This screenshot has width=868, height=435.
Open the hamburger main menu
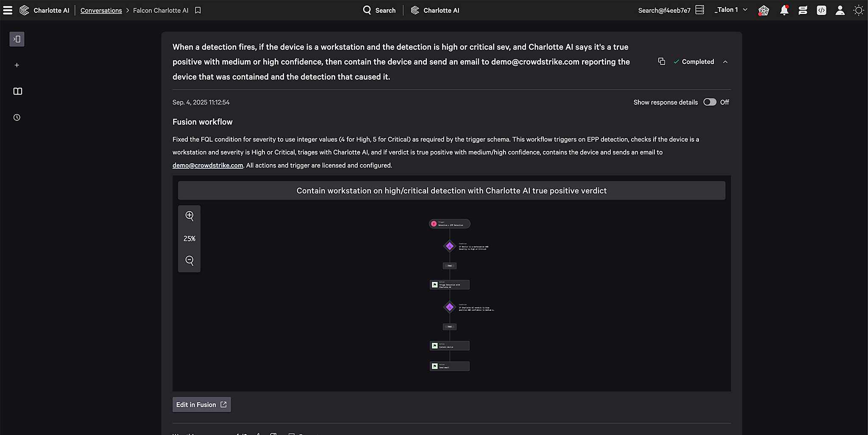pos(8,10)
